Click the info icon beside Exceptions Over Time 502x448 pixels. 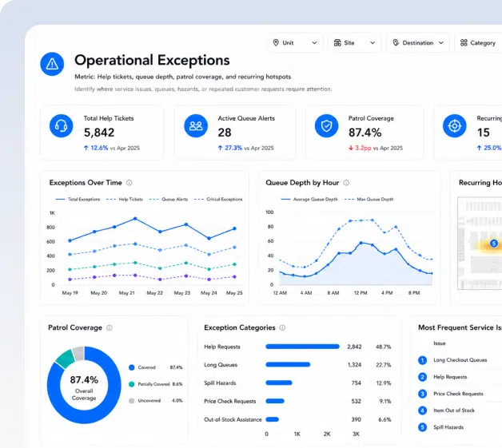(129, 183)
